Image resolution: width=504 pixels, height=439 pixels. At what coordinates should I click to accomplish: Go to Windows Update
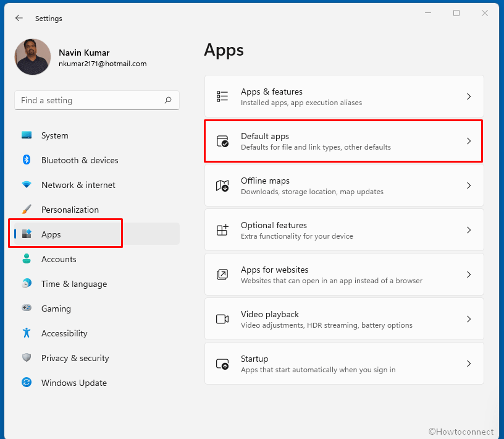point(97,383)
